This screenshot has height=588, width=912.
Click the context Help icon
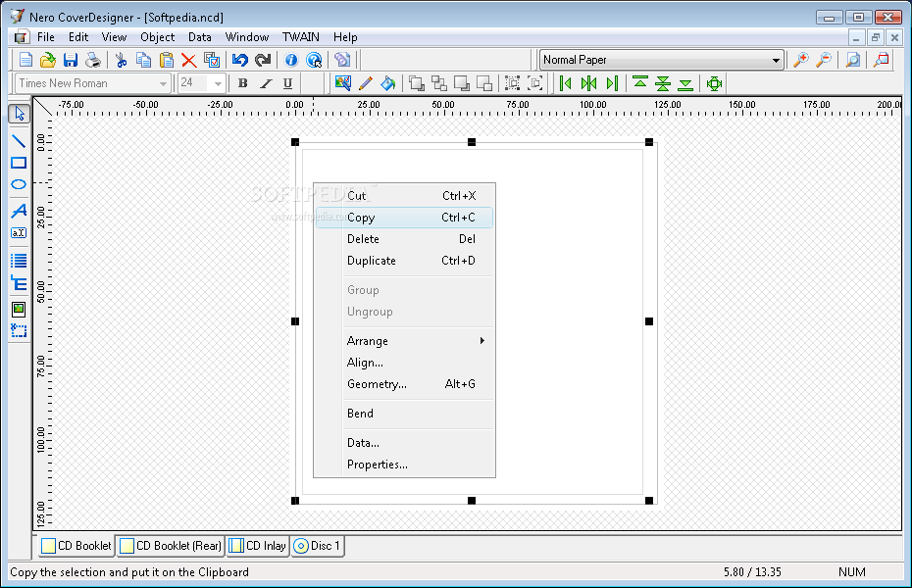[x=314, y=60]
